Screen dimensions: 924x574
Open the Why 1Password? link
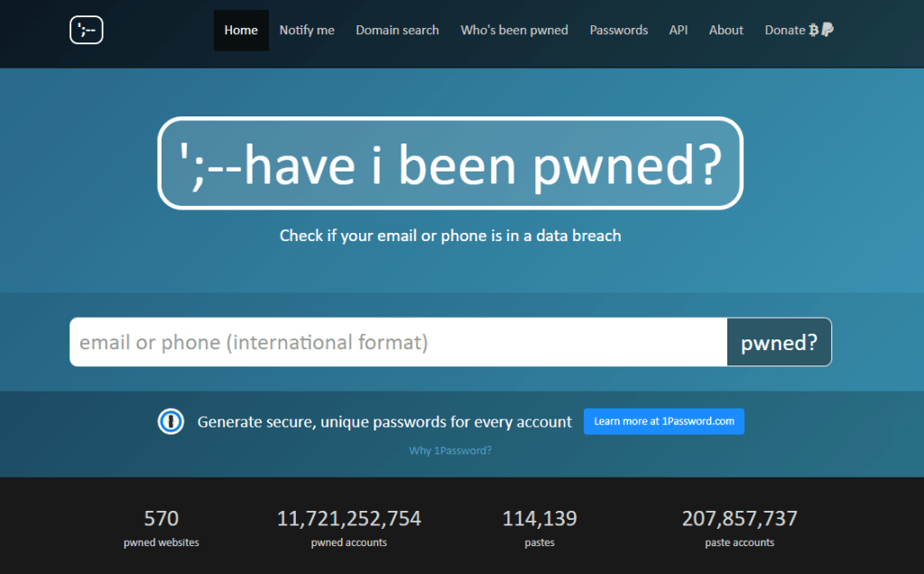pos(450,449)
